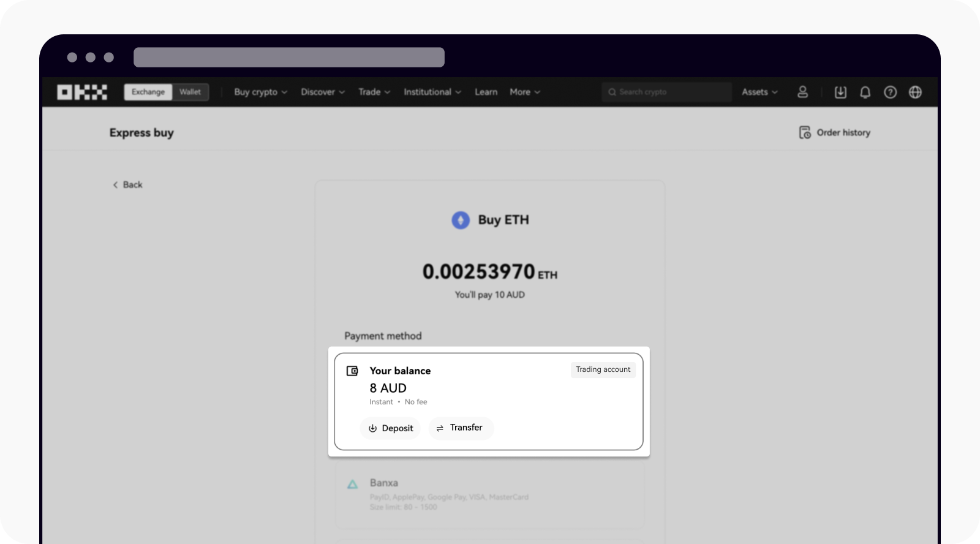This screenshot has height=544, width=980.
Task: Click the download app icon
Action: 840,92
